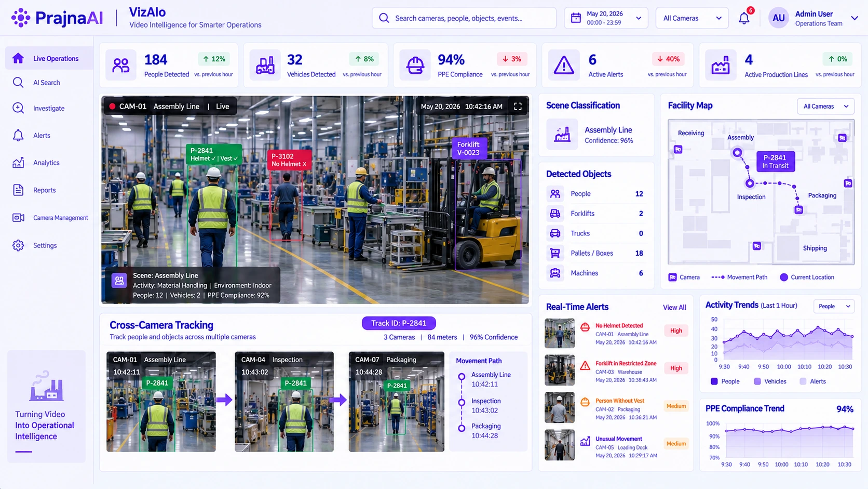
Task: Open the AI Search sidebar icon
Action: pyautogui.click(x=18, y=83)
